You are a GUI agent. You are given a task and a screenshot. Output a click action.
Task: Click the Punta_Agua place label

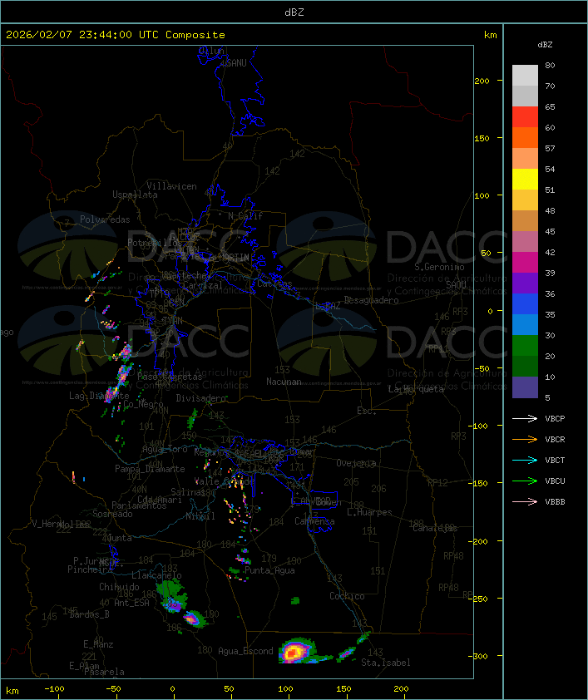tap(269, 570)
